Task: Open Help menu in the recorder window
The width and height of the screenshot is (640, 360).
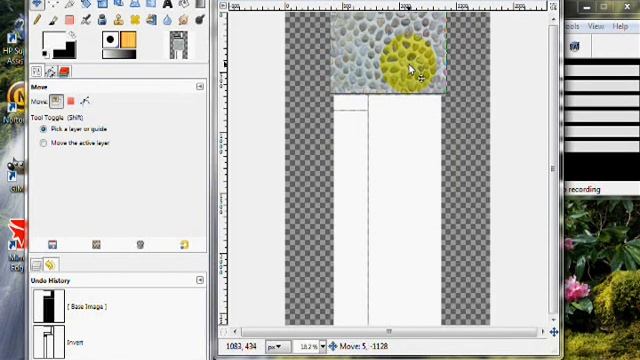Action: point(620,26)
